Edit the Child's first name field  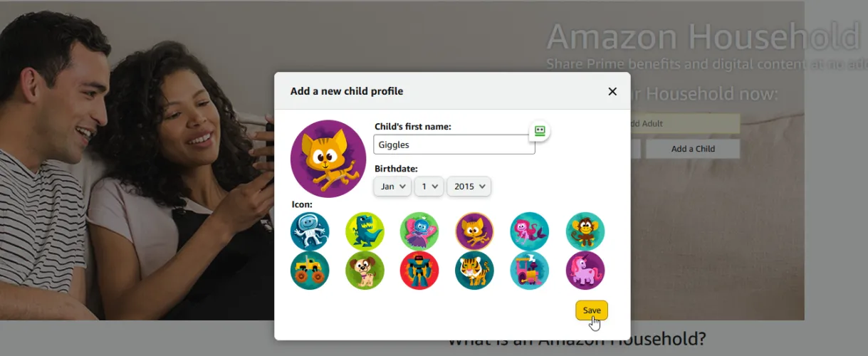pos(454,145)
